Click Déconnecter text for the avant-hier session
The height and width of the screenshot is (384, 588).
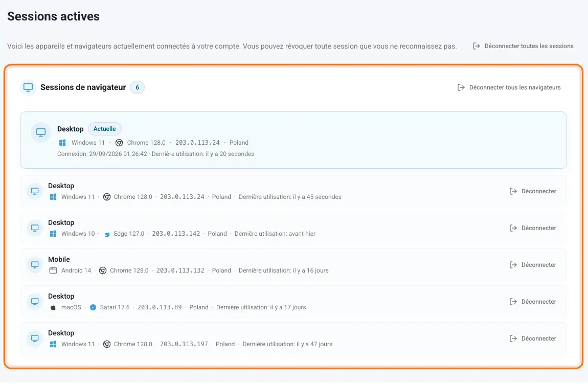point(539,228)
